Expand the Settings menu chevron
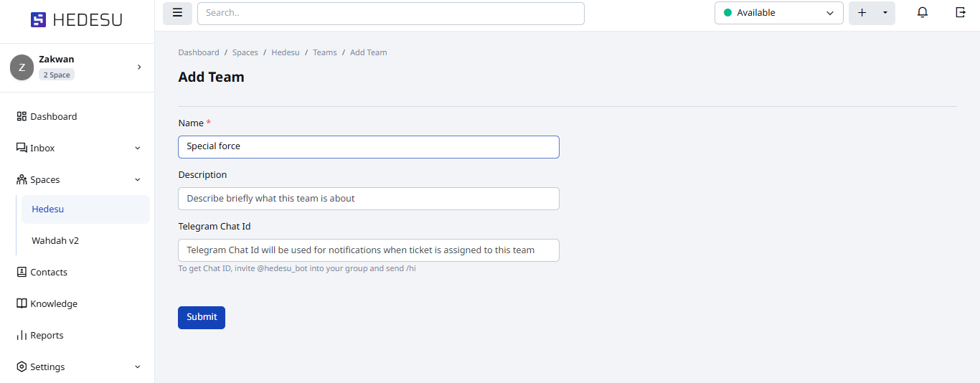 (138, 367)
